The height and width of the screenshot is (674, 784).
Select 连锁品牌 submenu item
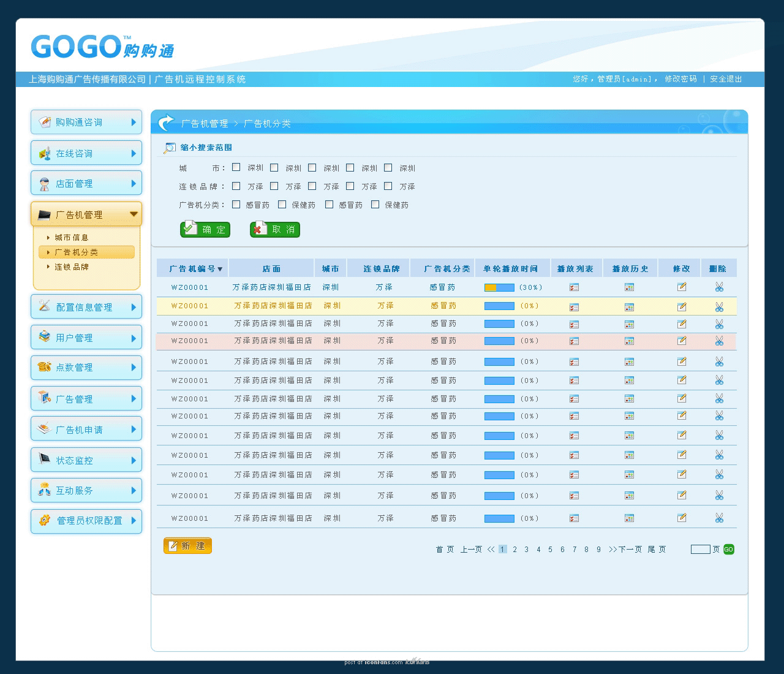click(71, 267)
